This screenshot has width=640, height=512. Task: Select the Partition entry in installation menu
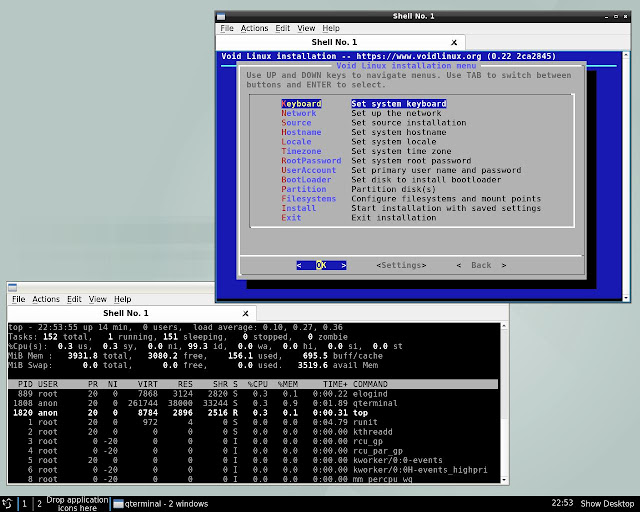303,189
